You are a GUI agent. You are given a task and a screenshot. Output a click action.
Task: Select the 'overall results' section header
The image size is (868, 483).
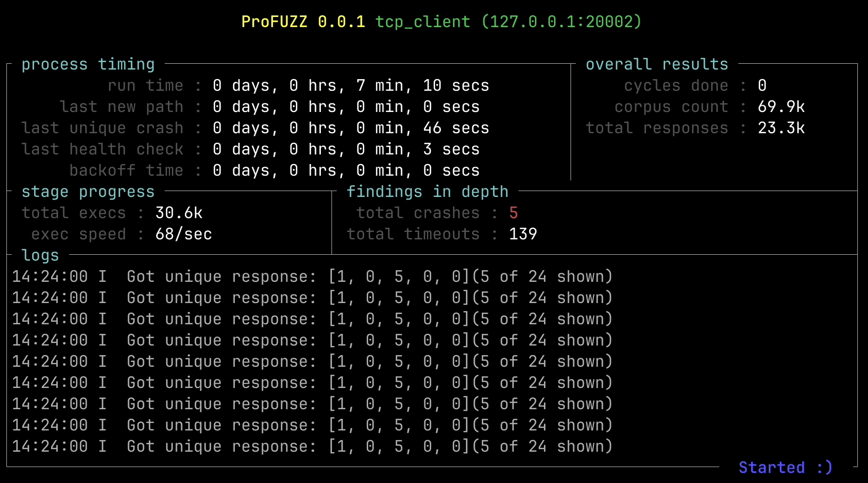pos(657,64)
